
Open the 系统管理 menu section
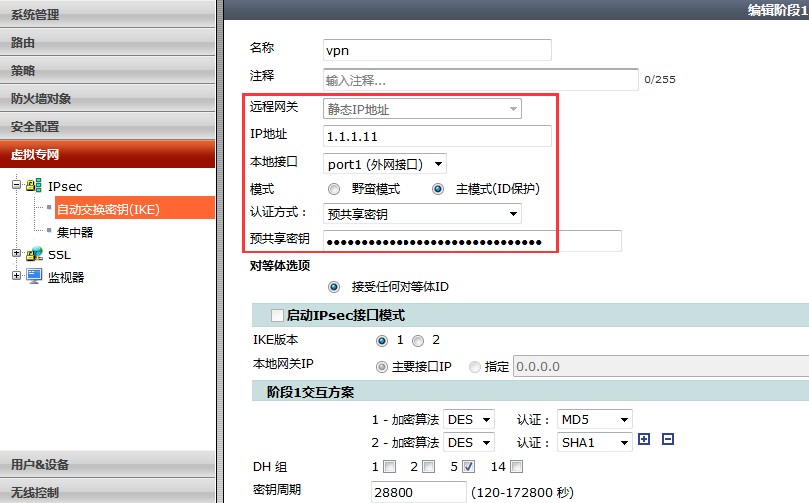[107, 14]
